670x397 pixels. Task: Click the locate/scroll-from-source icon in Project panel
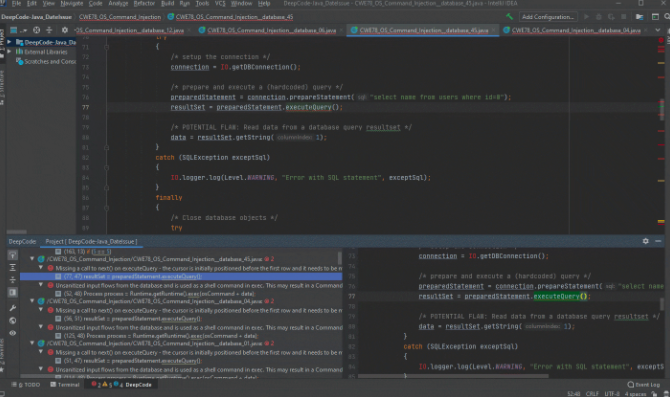[x=37, y=30]
